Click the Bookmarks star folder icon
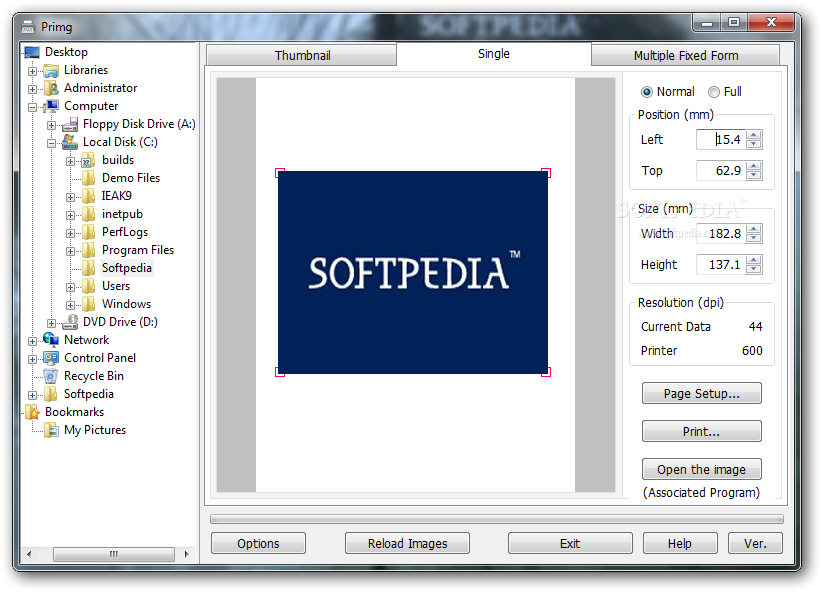The width and height of the screenshot is (822, 592). tap(33, 412)
